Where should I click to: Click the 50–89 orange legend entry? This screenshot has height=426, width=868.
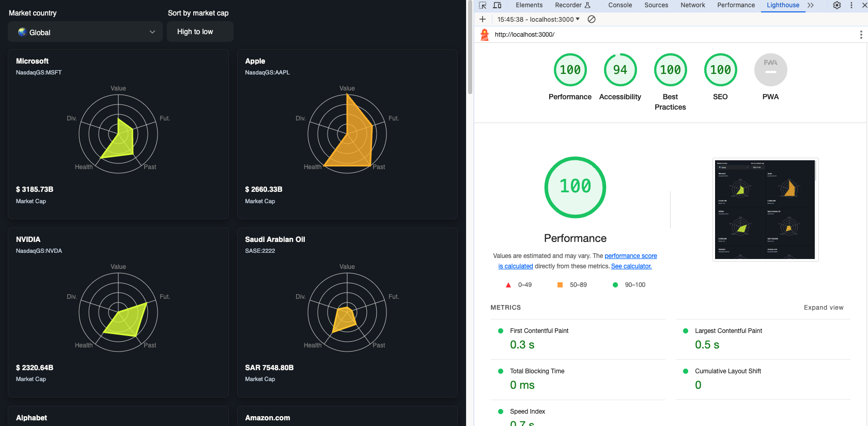pos(572,285)
